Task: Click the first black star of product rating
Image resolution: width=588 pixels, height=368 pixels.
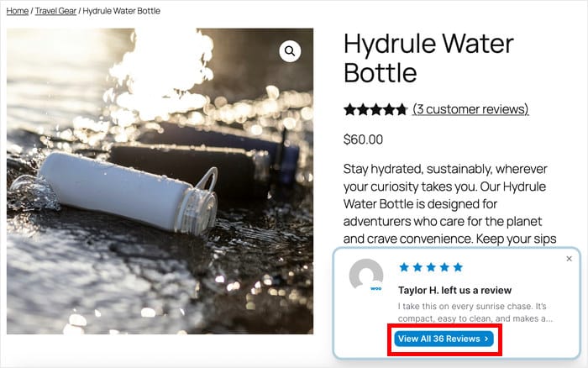Action: [x=349, y=109]
